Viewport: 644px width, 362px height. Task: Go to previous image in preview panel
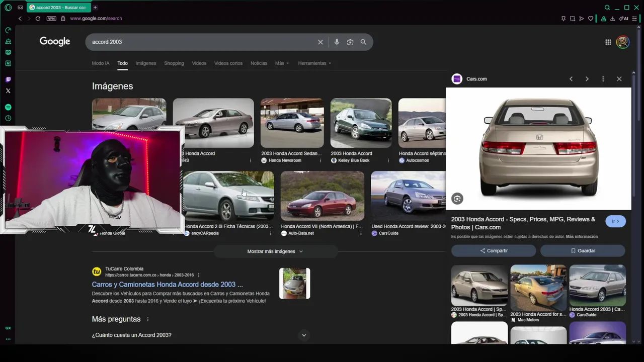coord(571,79)
